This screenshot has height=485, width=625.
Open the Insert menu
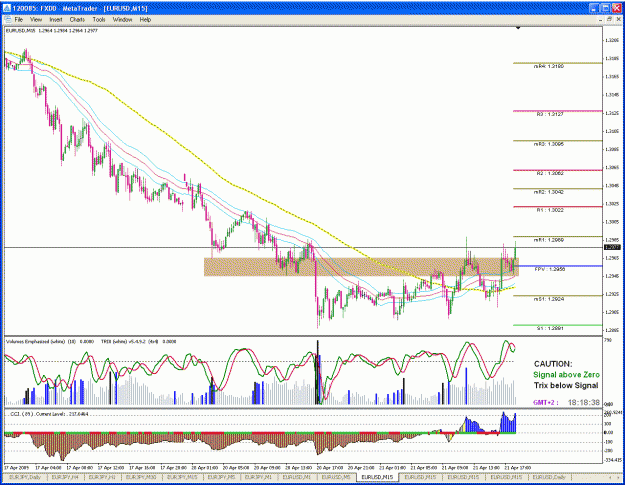(56, 20)
